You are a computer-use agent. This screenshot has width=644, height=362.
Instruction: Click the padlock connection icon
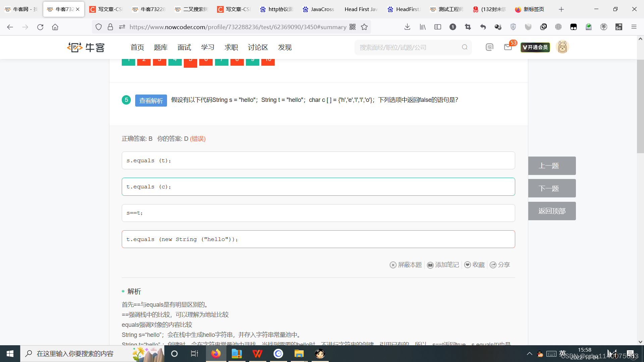(110, 27)
